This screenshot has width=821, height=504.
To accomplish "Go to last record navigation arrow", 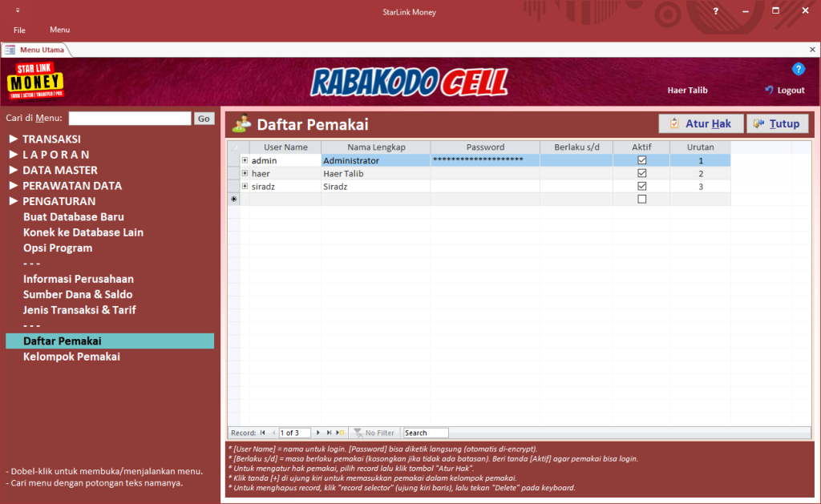I will (x=329, y=433).
